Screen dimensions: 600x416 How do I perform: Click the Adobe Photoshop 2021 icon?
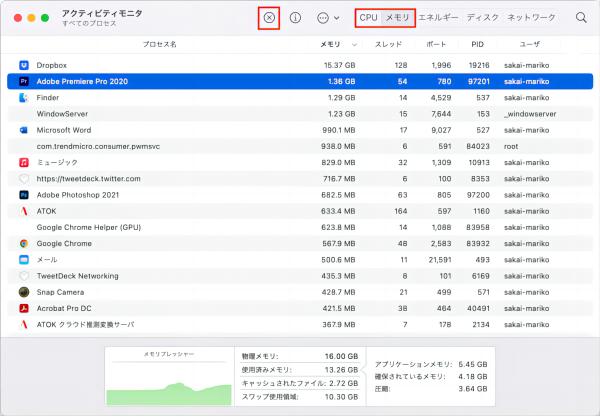coord(24,195)
